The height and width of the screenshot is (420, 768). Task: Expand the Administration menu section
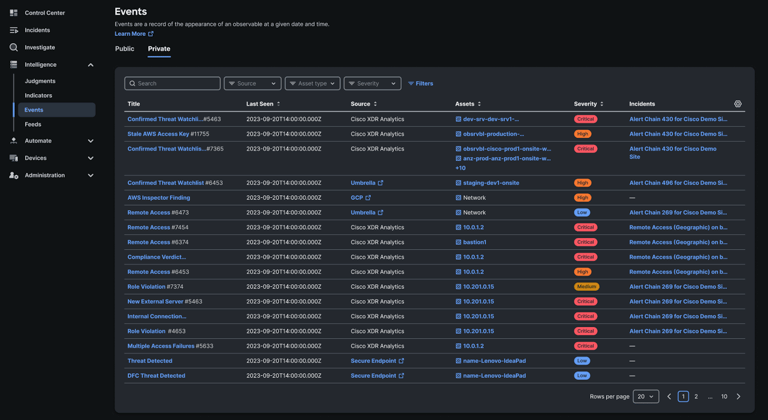point(91,175)
